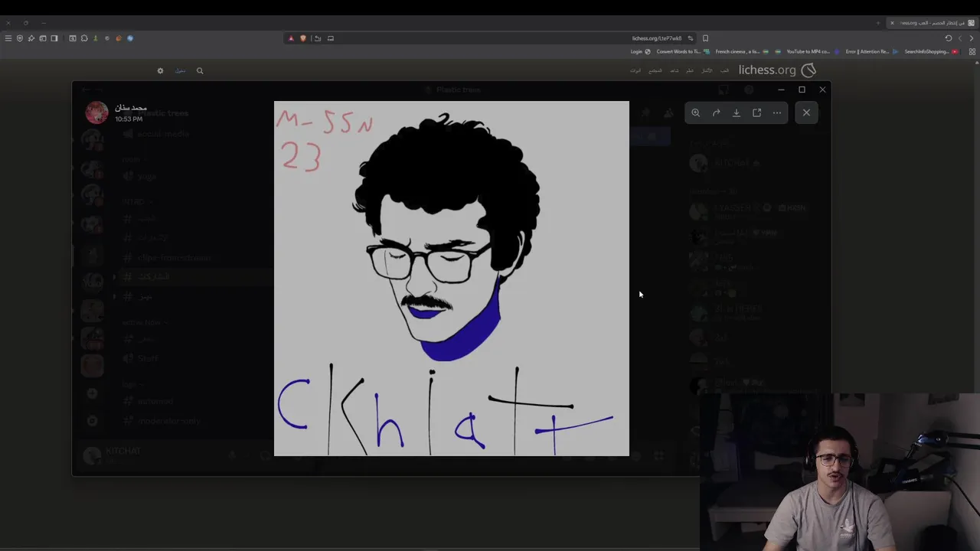Viewport: 980px width, 551px height.
Task: Open all bookmarks grid icon
Action: coord(972,51)
